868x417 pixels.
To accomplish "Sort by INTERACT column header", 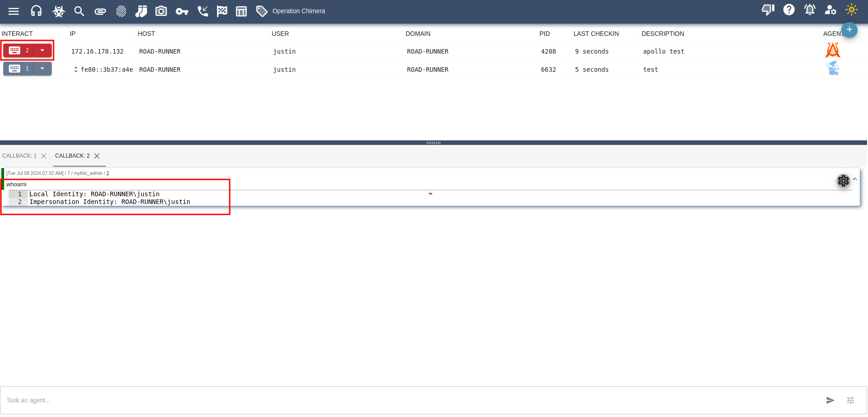I will (x=17, y=34).
